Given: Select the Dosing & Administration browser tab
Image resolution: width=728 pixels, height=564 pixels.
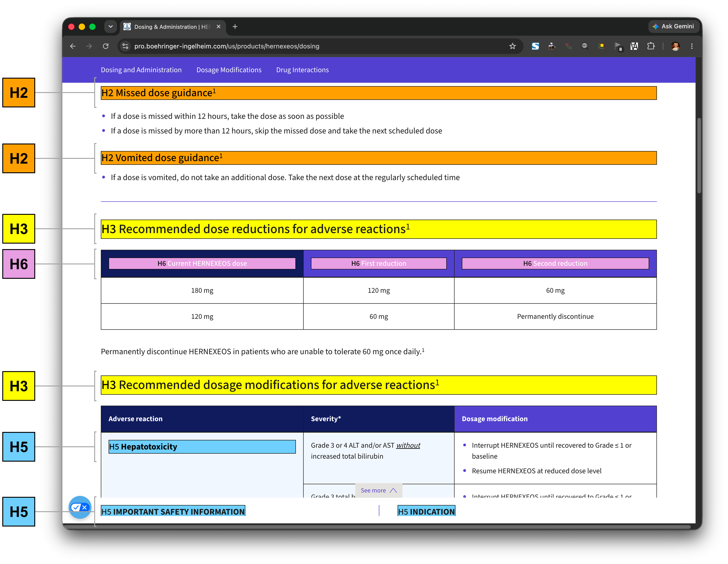Looking at the screenshot, I should (172, 27).
